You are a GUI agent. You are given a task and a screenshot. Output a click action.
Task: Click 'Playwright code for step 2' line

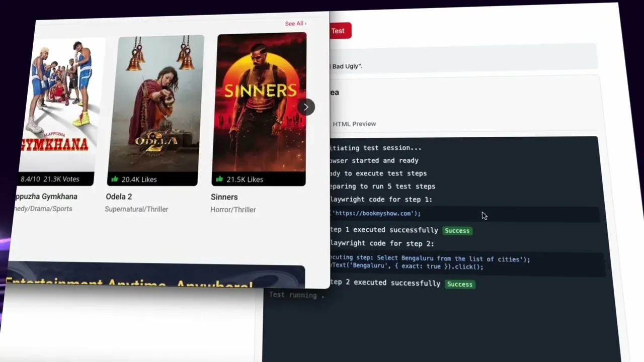click(382, 243)
